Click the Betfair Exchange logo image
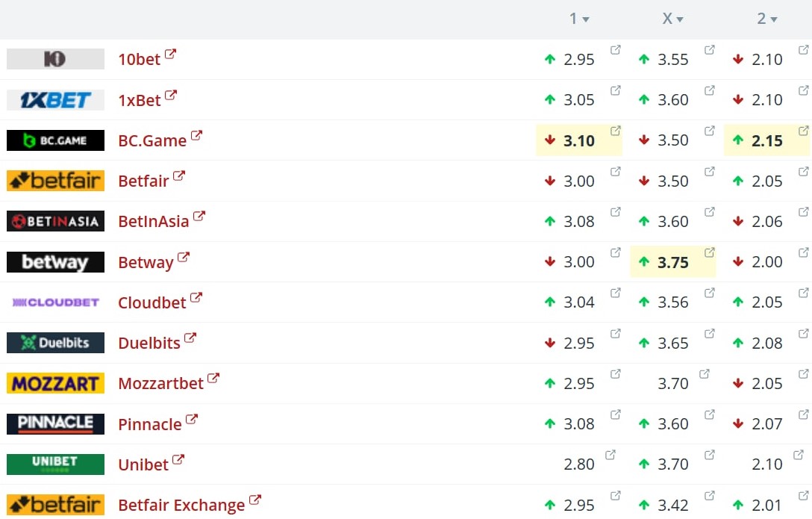The width and height of the screenshot is (812, 519). coord(55,505)
